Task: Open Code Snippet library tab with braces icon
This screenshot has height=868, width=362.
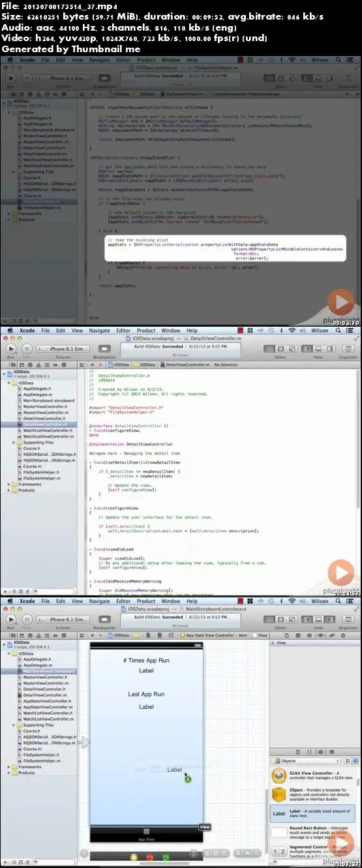Action: coord(310,752)
